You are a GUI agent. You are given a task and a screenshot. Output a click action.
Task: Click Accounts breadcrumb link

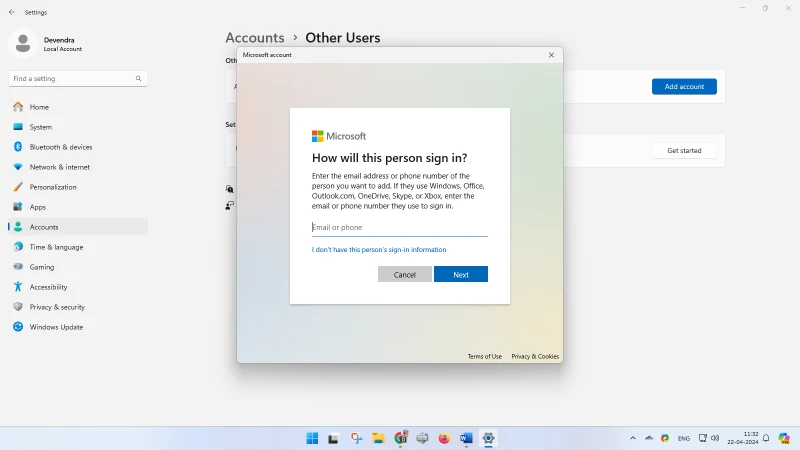tap(255, 38)
